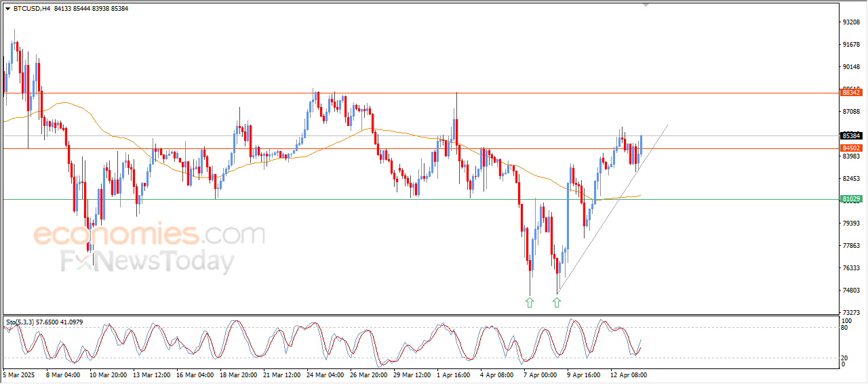
Task: Click the stochastic scale value 100
Action: (846, 320)
